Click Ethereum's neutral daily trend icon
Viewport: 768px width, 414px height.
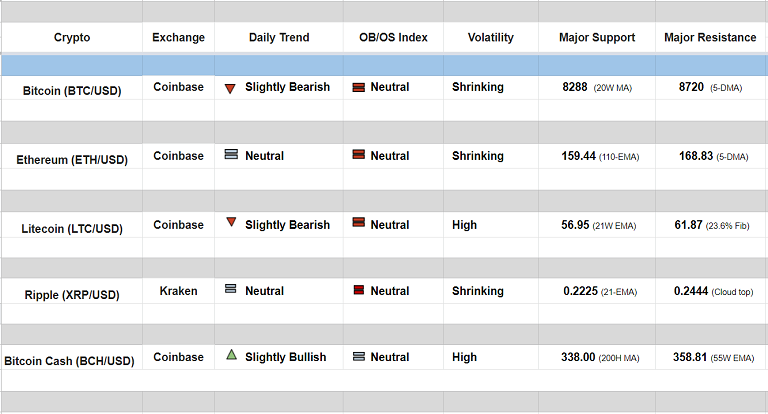[231, 155]
